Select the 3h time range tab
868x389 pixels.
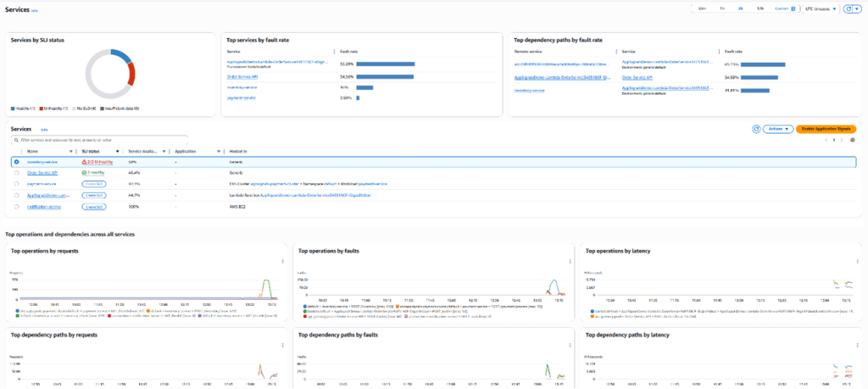[x=740, y=8]
